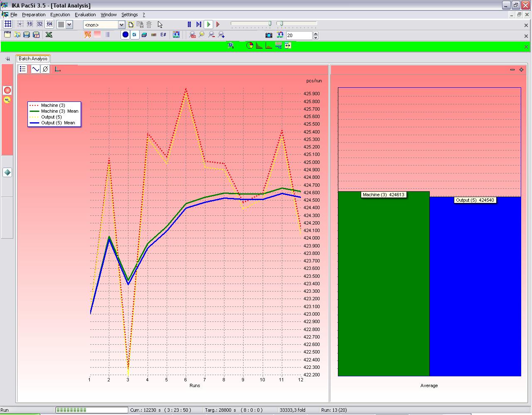Toggle the blue circle display mode
Viewport: 532px width, 415px height.
(x=125, y=35)
